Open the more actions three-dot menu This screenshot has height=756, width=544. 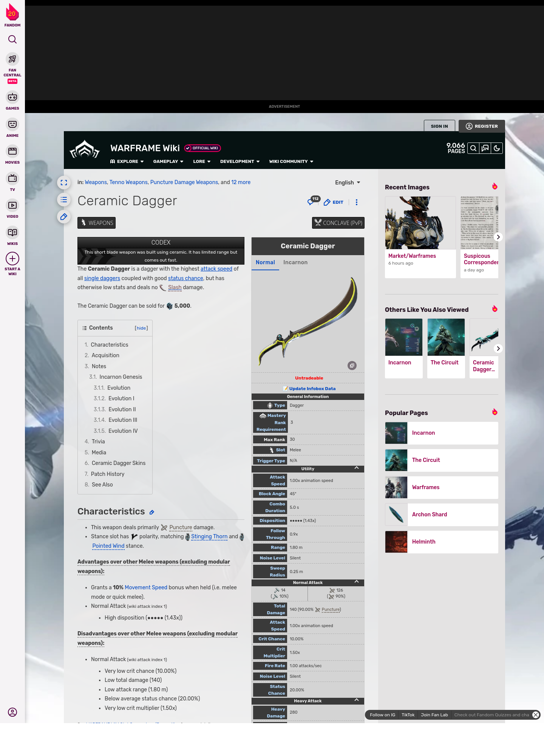coord(357,202)
